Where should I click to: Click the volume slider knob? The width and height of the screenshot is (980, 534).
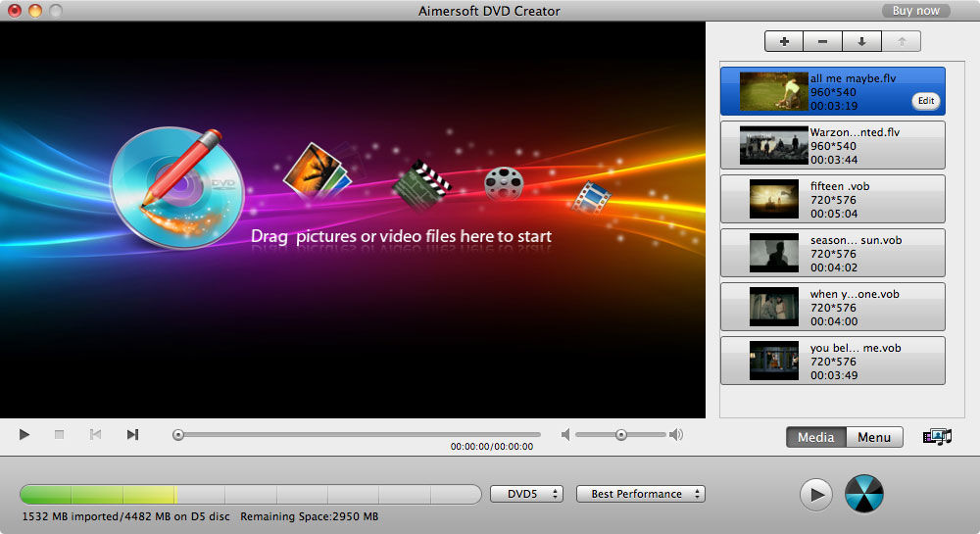tap(620, 435)
